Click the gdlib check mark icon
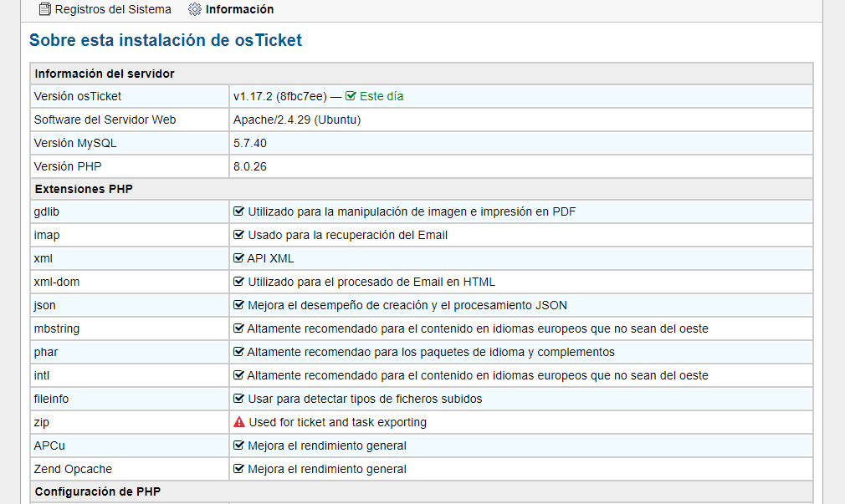Image resolution: width=845 pixels, height=504 pixels. pyautogui.click(x=238, y=211)
